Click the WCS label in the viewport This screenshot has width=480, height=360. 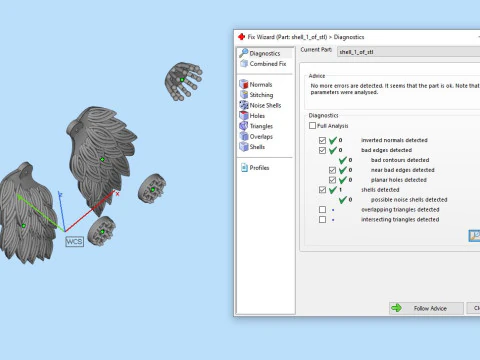click(74, 241)
